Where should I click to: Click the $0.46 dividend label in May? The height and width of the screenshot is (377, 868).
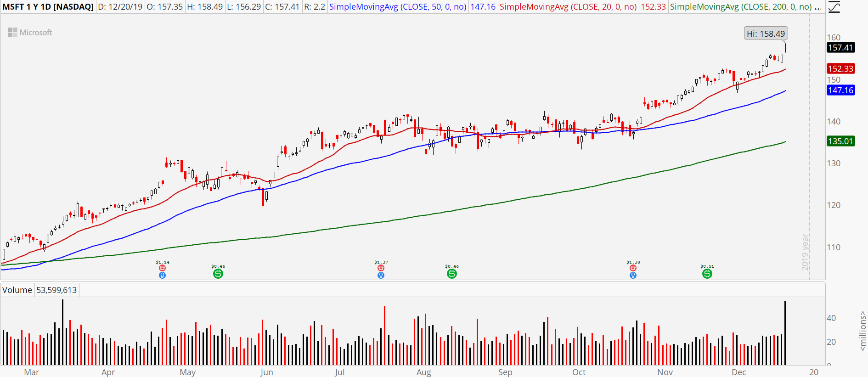coord(218,266)
